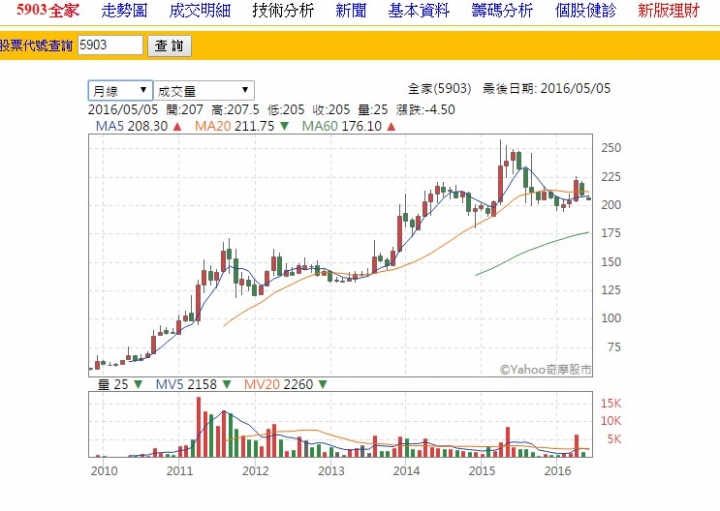Click the 15K volume axis label
The width and height of the screenshot is (720, 511).
pyautogui.click(x=611, y=404)
